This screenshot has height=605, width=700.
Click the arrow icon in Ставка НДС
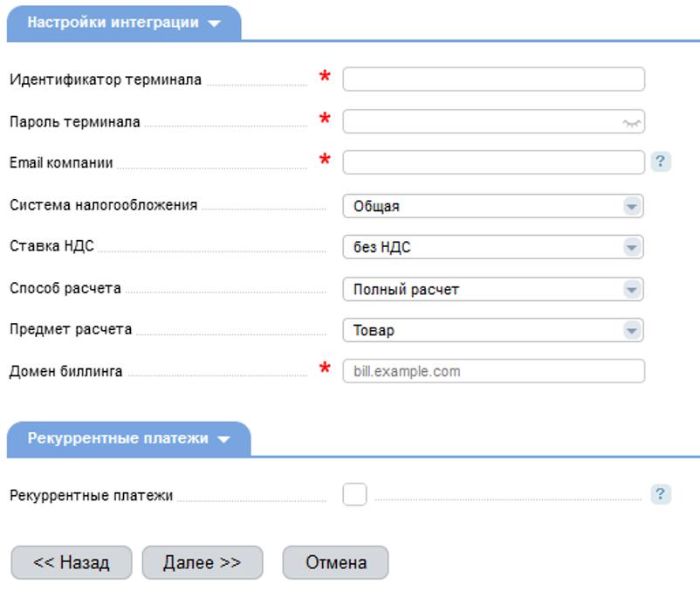(x=632, y=247)
